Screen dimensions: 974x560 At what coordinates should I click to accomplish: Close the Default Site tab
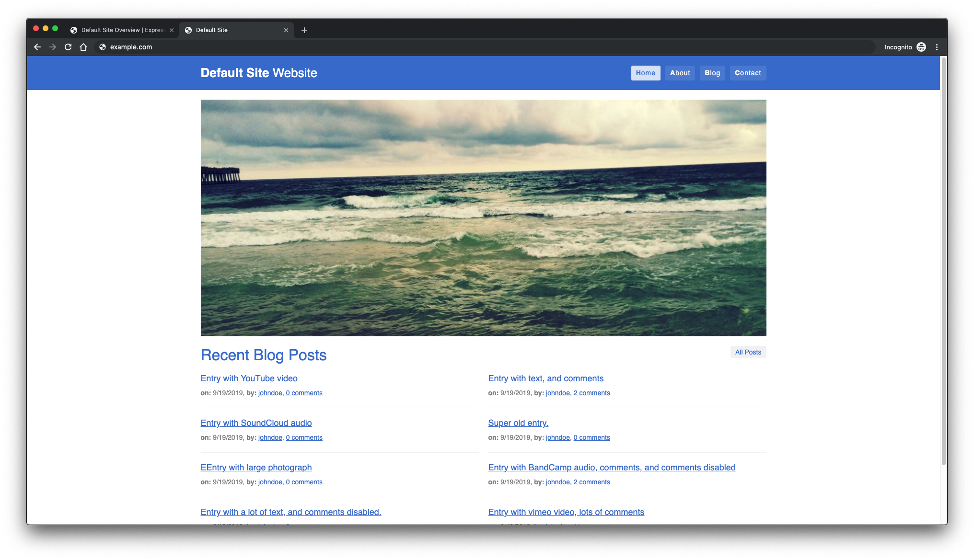tap(286, 30)
